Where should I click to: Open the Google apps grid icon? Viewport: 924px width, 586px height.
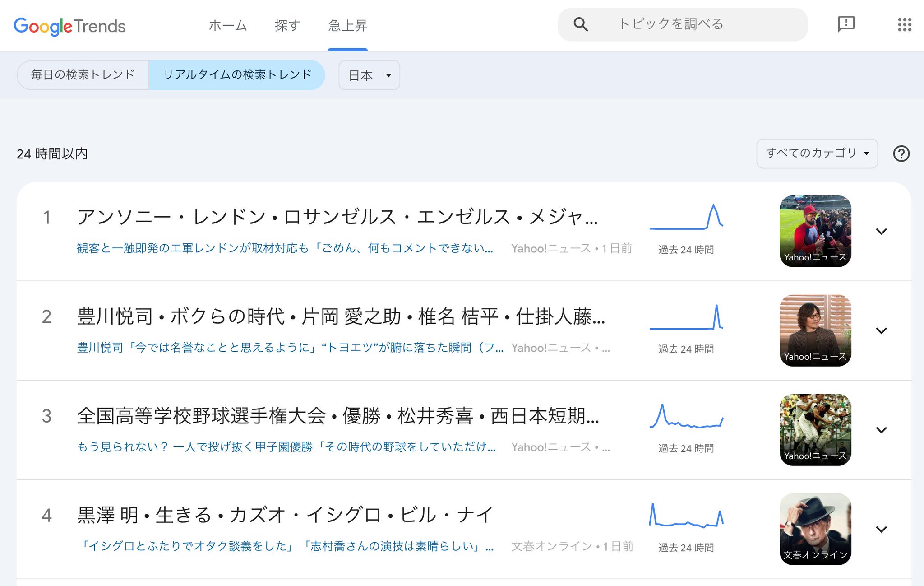[x=904, y=24]
